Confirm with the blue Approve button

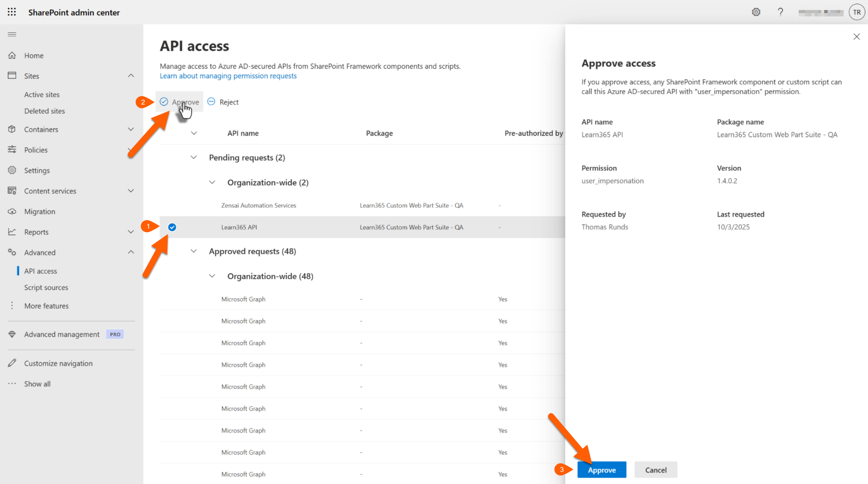point(602,469)
